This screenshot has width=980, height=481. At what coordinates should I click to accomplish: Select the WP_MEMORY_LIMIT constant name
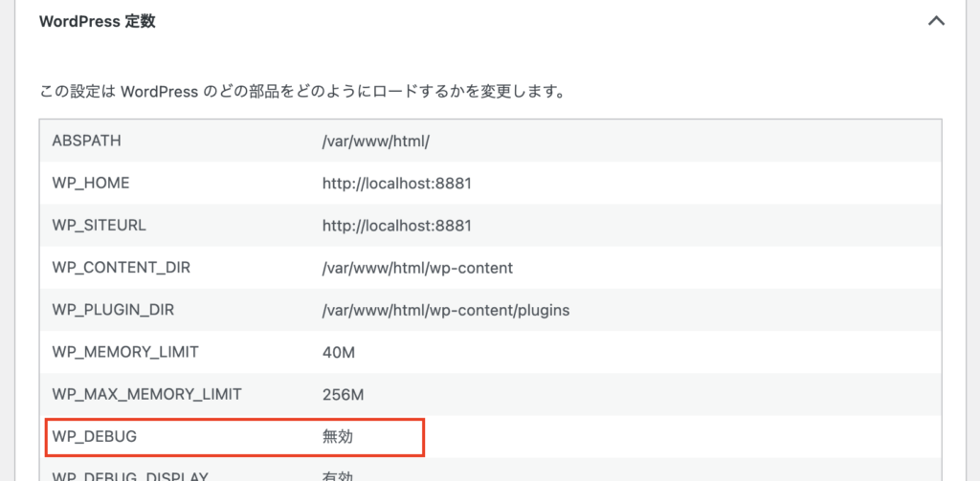125,352
